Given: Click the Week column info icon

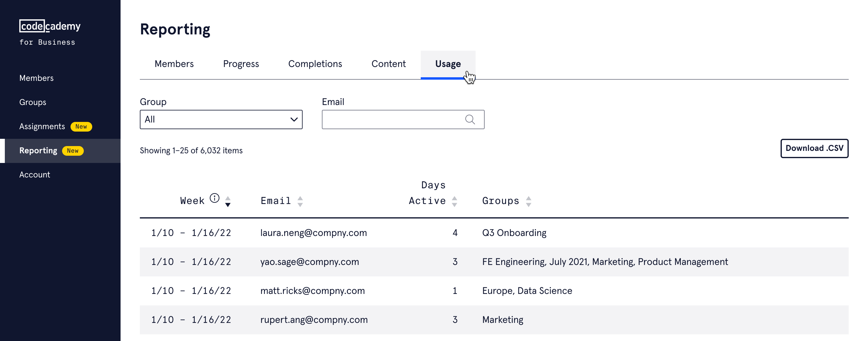Looking at the screenshot, I should [x=214, y=198].
